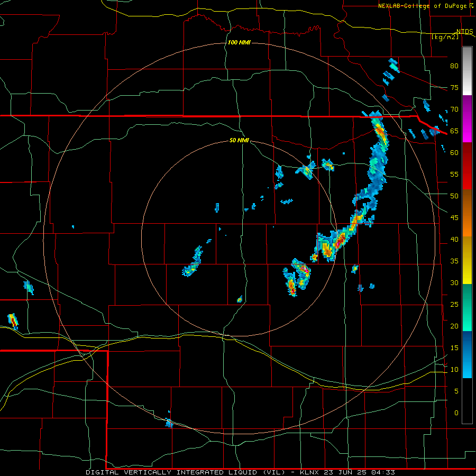Click the 25 value on the VIL scale
Viewport: 476px width, 476px height.
(x=454, y=305)
